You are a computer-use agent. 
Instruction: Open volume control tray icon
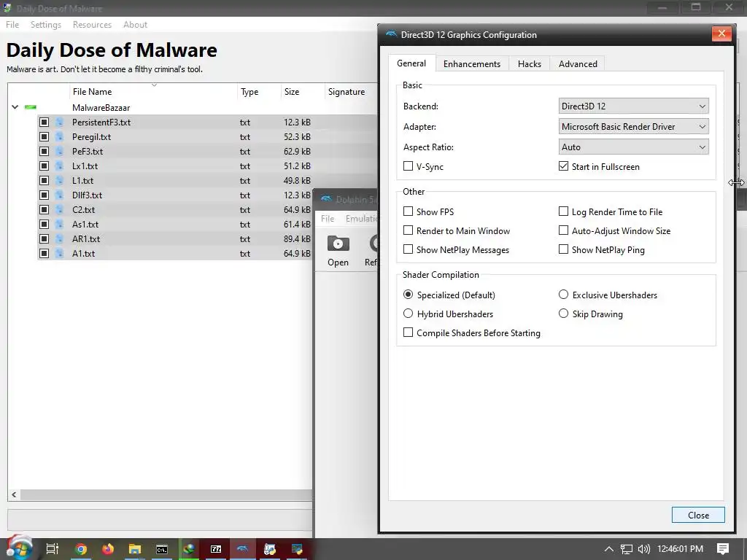[643, 549]
